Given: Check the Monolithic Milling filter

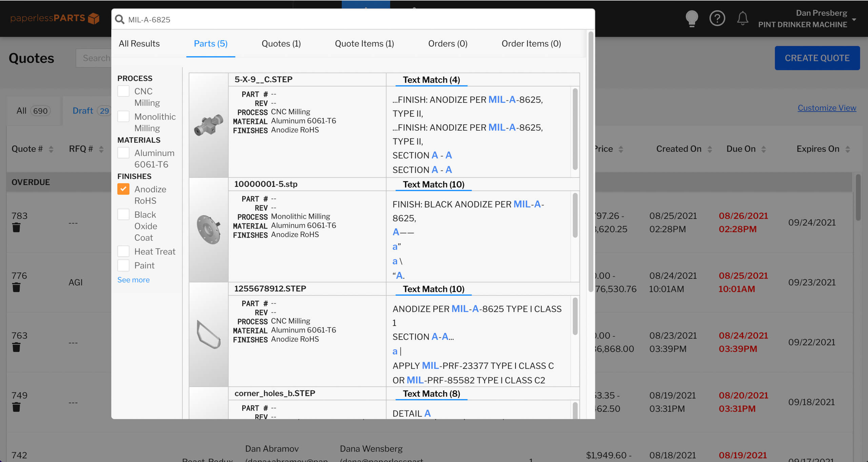Looking at the screenshot, I should tap(123, 117).
